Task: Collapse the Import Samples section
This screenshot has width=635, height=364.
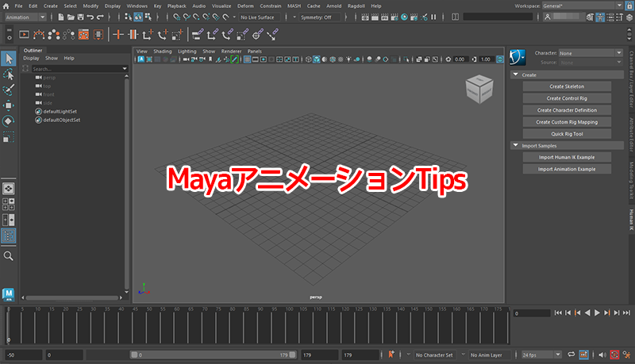Action: pyautogui.click(x=515, y=145)
